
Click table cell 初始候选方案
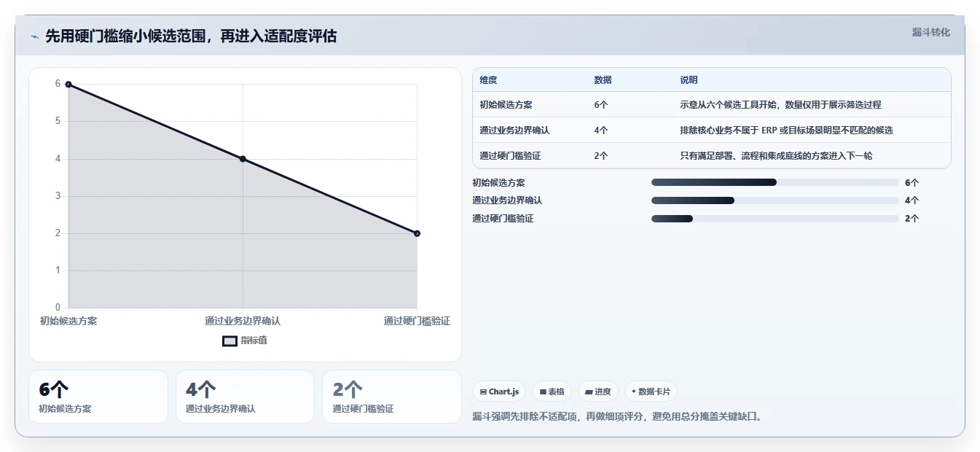pos(506,105)
